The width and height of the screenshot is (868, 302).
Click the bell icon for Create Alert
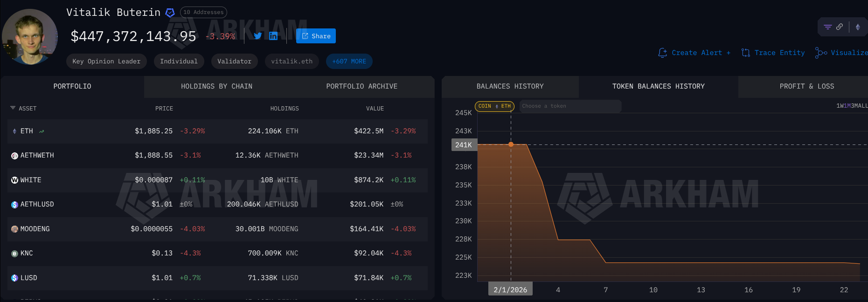[662, 53]
